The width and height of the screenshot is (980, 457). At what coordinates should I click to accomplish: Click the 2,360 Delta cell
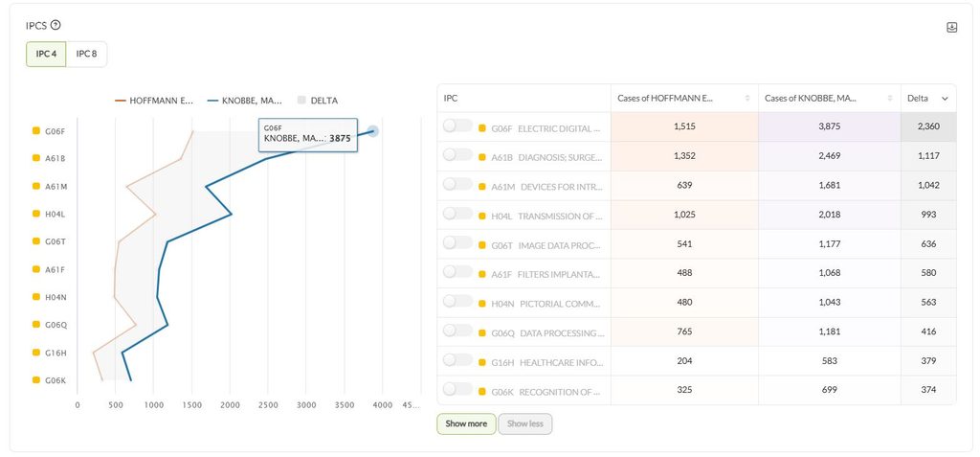[x=928, y=126]
